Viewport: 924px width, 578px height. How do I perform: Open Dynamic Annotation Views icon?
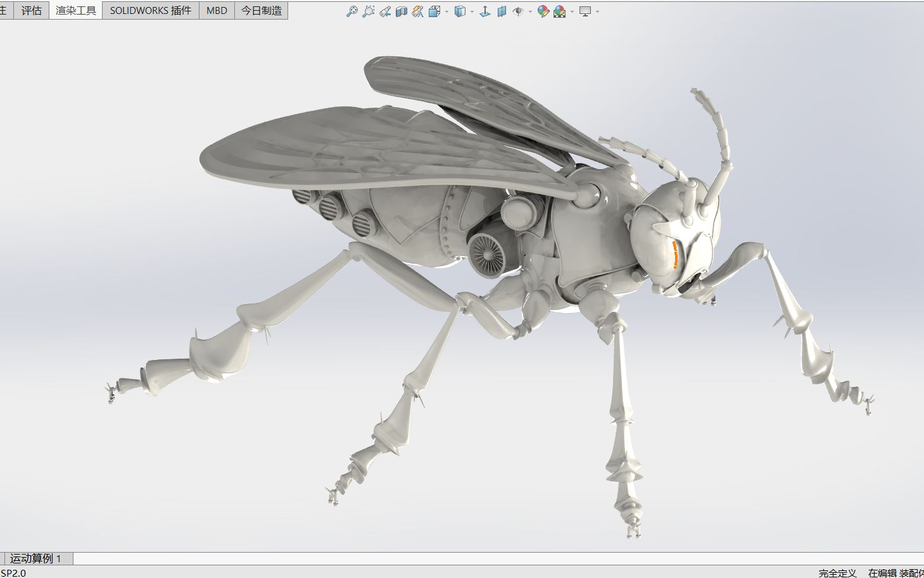click(417, 11)
